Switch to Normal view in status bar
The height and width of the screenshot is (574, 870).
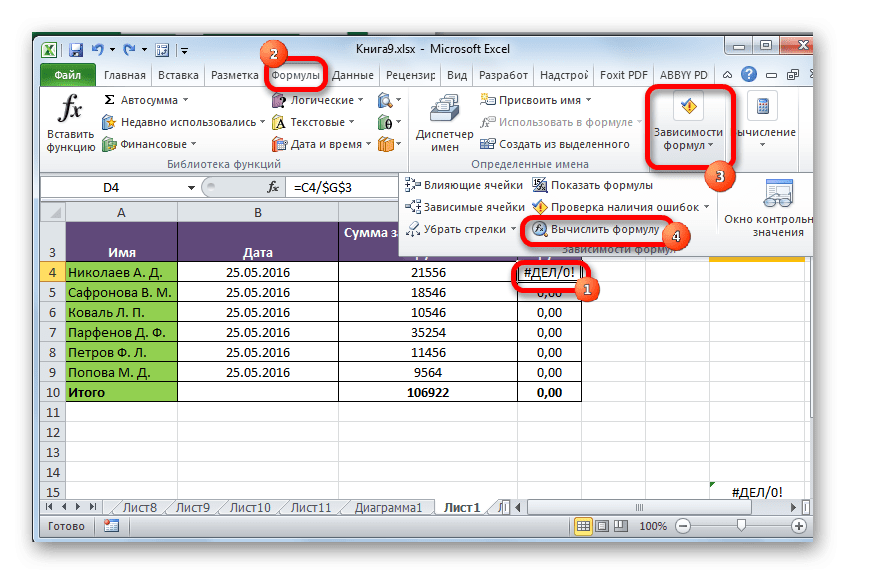click(583, 526)
